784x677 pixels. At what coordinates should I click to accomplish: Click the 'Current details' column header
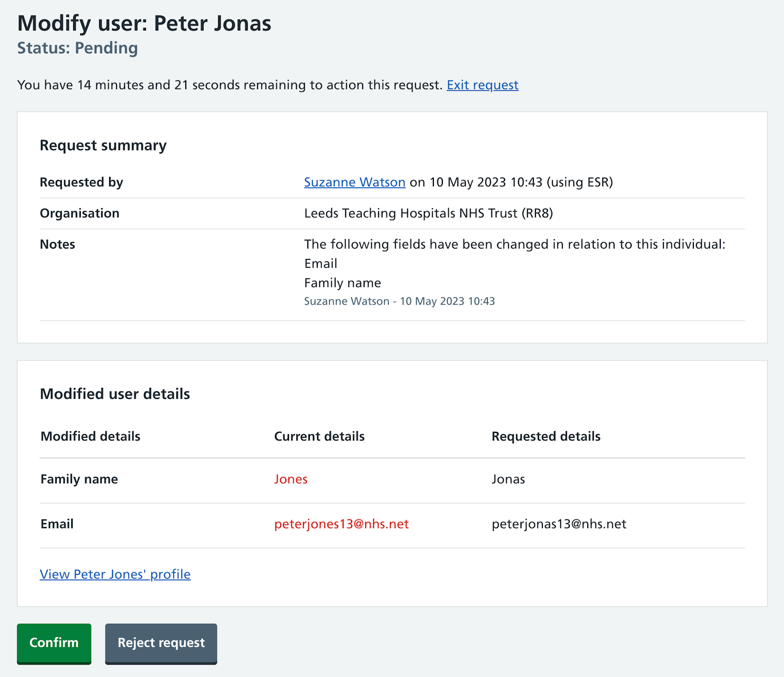(319, 436)
